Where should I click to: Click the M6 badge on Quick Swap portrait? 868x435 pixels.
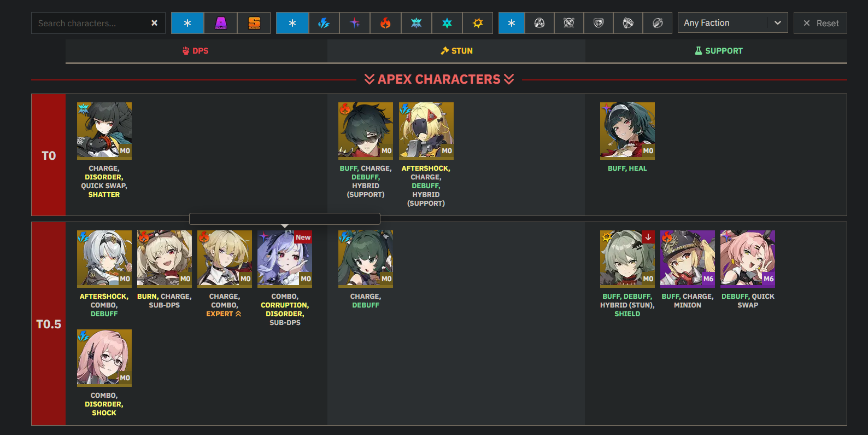[x=769, y=279]
